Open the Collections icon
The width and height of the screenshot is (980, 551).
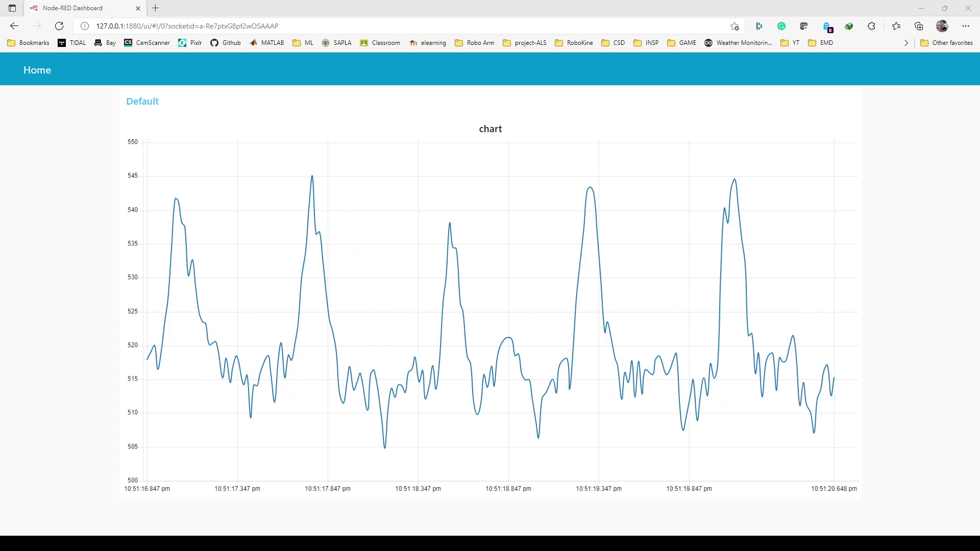919,26
